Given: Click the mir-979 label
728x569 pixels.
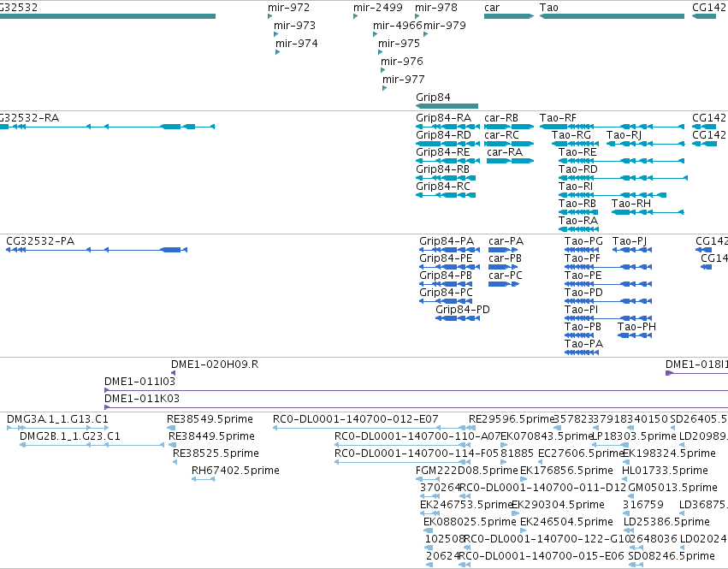Looking at the screenshot, I should pos(444,25).
